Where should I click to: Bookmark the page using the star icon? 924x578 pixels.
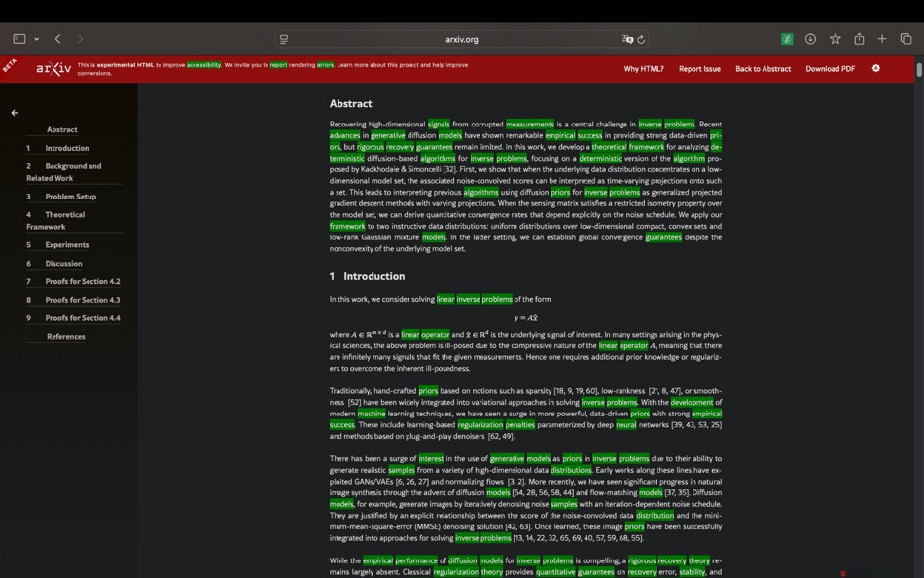(x=835, y=39)
